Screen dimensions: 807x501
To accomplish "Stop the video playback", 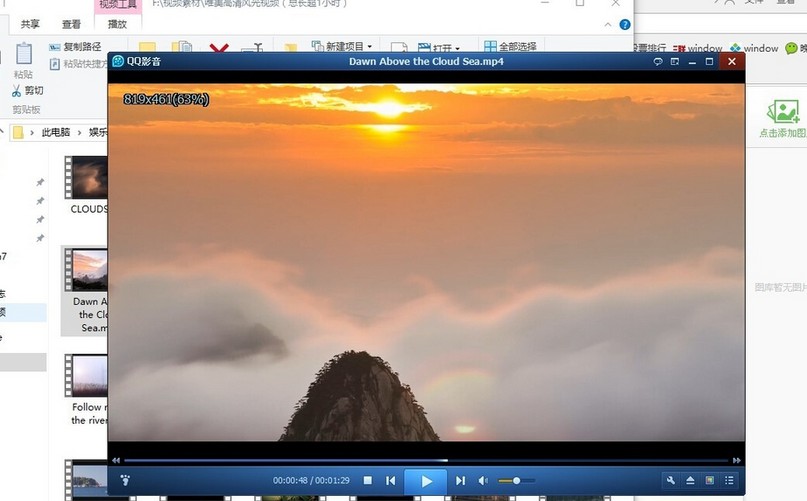I will (x=368, y=481).
